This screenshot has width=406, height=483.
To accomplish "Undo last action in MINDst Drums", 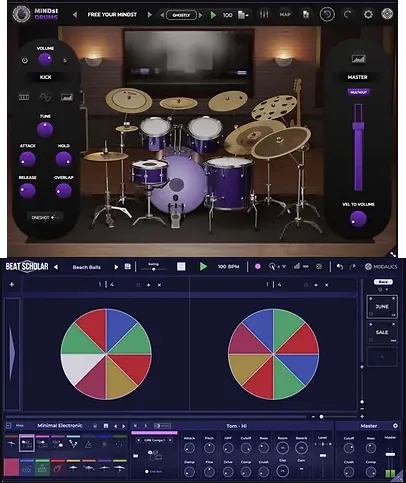I will tap(327, 14).
